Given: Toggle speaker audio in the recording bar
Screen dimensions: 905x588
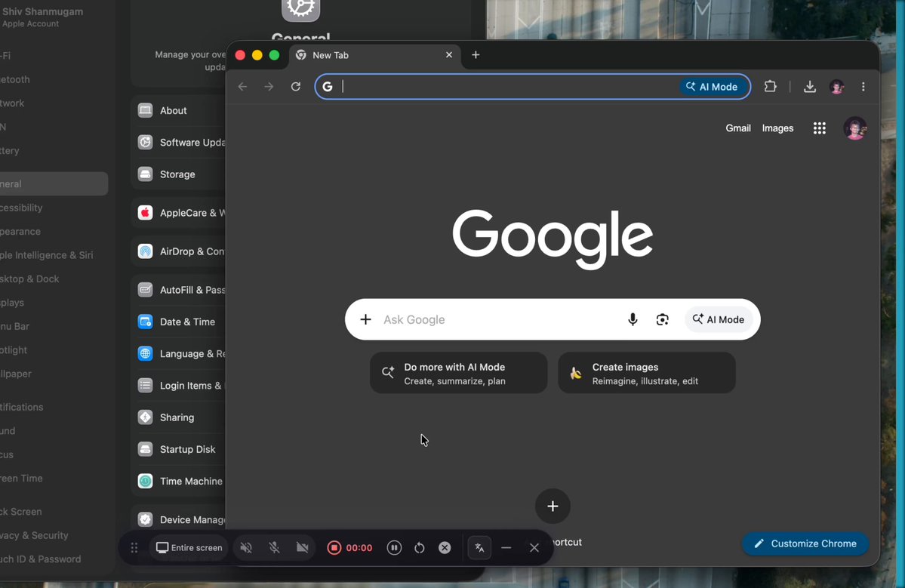Looking at the screenshot, I should (x=246, y=547).
